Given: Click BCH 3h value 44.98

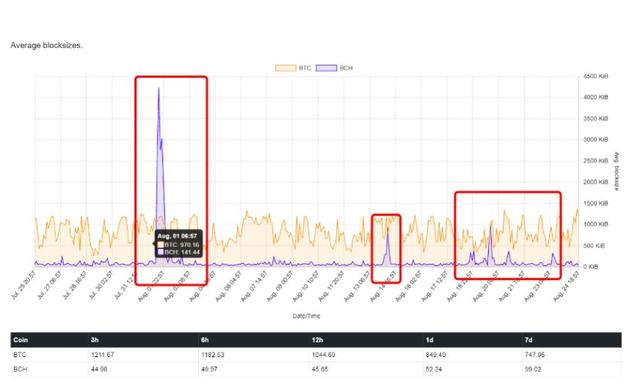Looking at the screenshot, I should point(99,369).
